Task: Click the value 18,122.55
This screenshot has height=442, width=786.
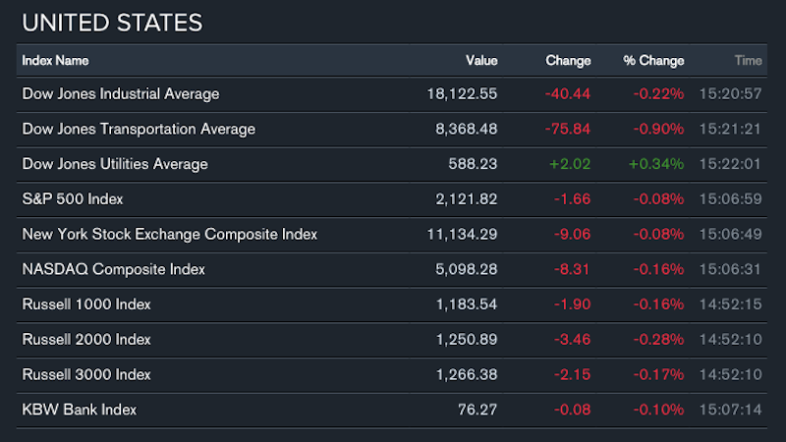Action: [x=462, y=94]
